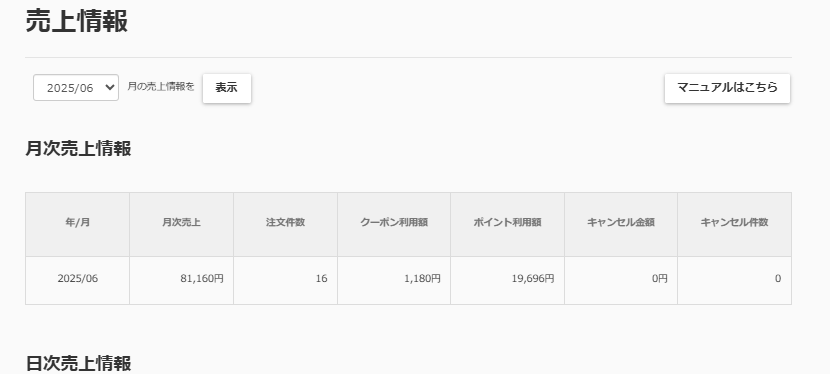Select the 1,180円 coupon usage cell

pos(394,280)
